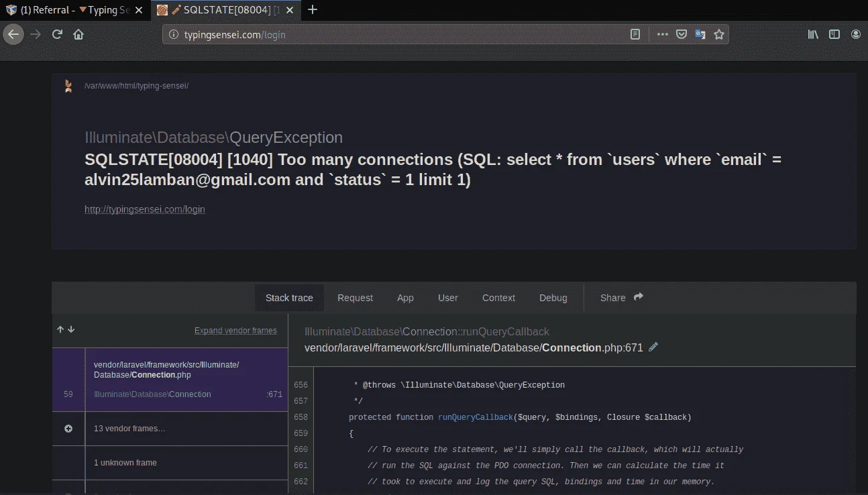Screen dimensions: 868x495
Task: View site info icon in address bar
Action: [173, 34]
